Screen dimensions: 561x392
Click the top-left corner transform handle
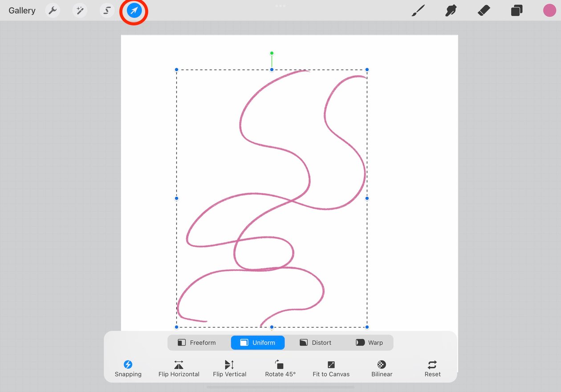click(x=176, y=70)
